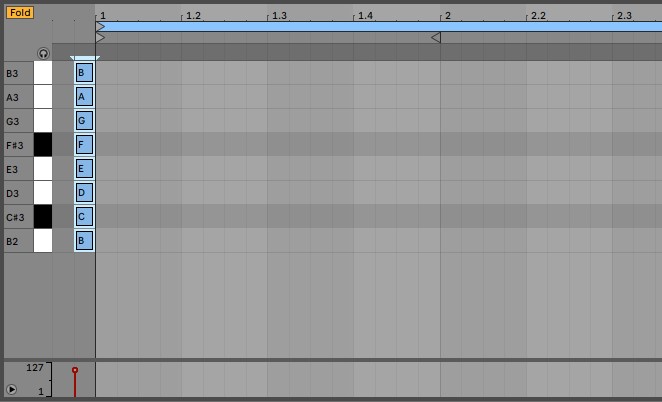Click the A3 piano key

pos(43,97)
